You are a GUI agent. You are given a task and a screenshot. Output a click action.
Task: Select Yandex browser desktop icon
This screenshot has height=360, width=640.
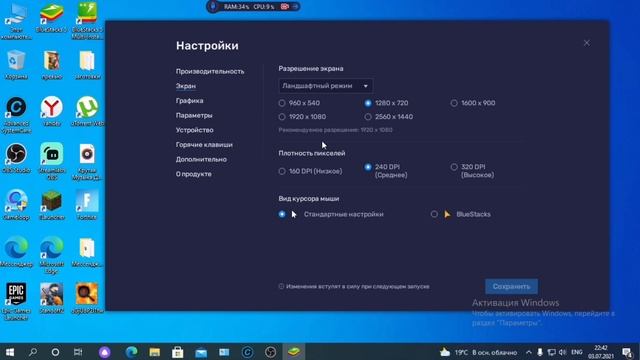click(x=51, y=111)
